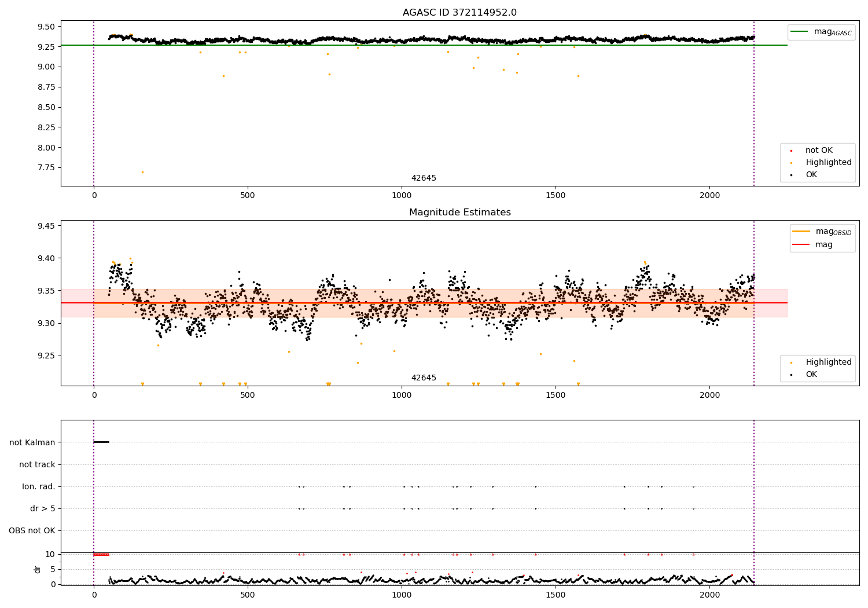Click the mag OBSID legend label
The width and height of the screenshot is (868, 608).
(x=833, y=232)
